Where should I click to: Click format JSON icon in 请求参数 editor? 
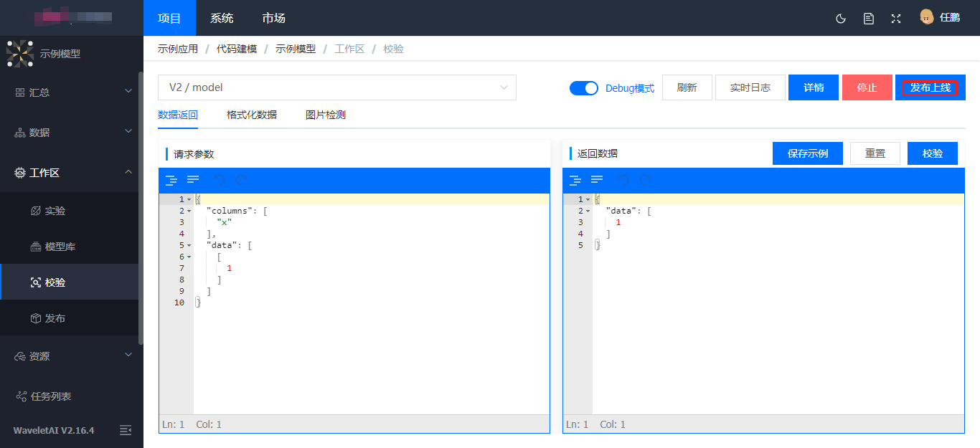click(171, 180)
